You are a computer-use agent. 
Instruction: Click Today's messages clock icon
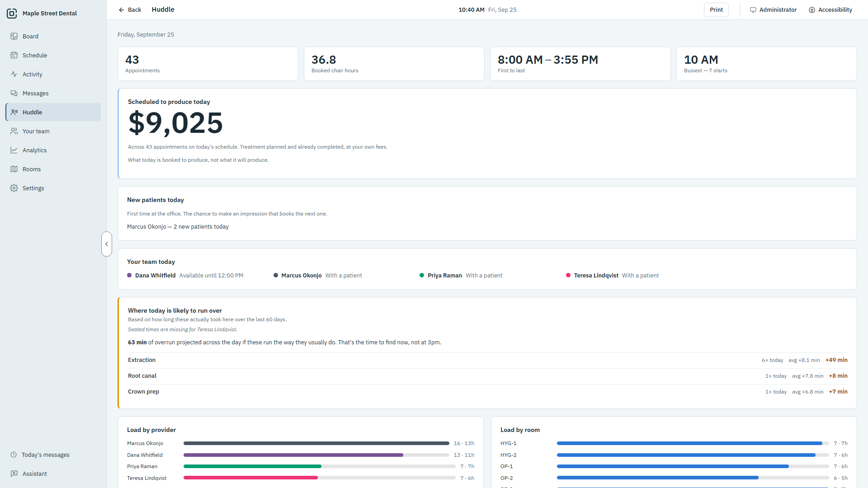(x=14, y=455)
